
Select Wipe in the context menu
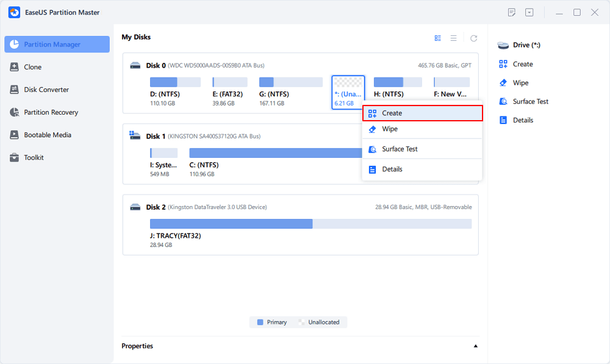tap(390, 129)
